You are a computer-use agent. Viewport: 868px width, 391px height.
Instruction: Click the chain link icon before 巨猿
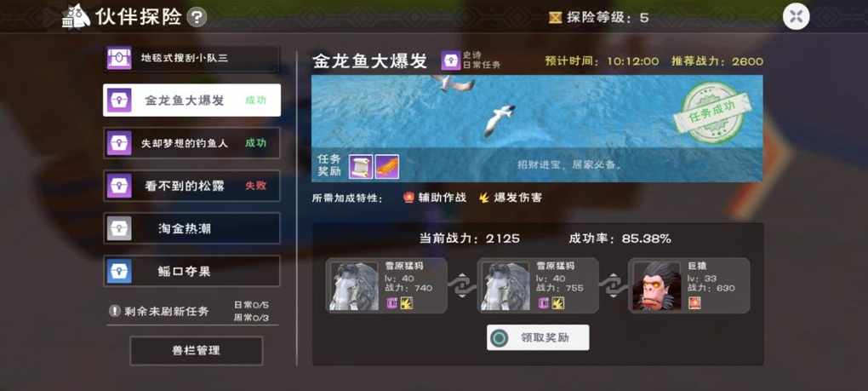(x=613, y=285)
